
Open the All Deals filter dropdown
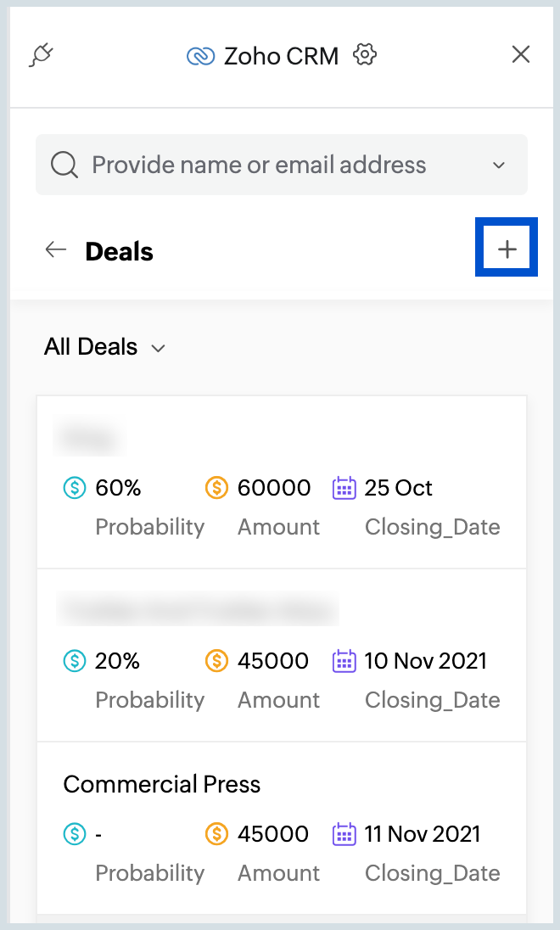tap(104, 347)
